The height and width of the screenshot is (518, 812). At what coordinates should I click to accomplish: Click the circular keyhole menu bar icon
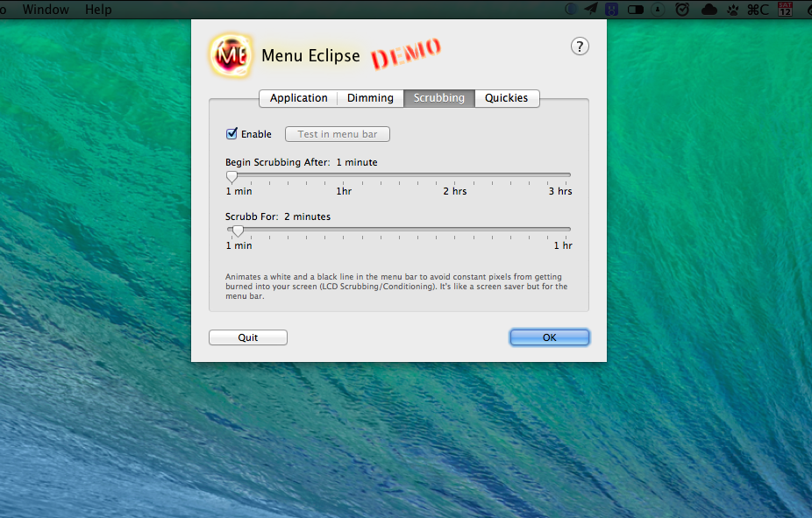[x=658, y=10]
